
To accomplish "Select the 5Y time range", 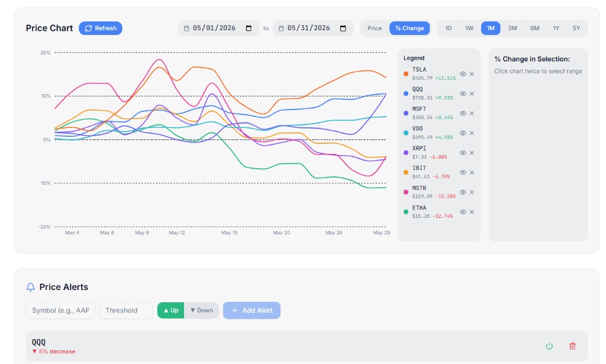I will [x=576, y=28].
